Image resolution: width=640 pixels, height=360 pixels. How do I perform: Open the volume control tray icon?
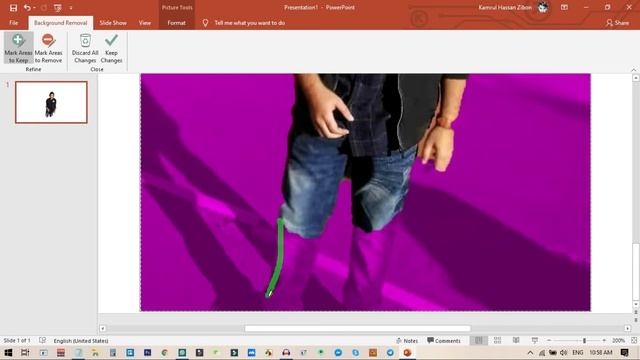pos(564,353)
